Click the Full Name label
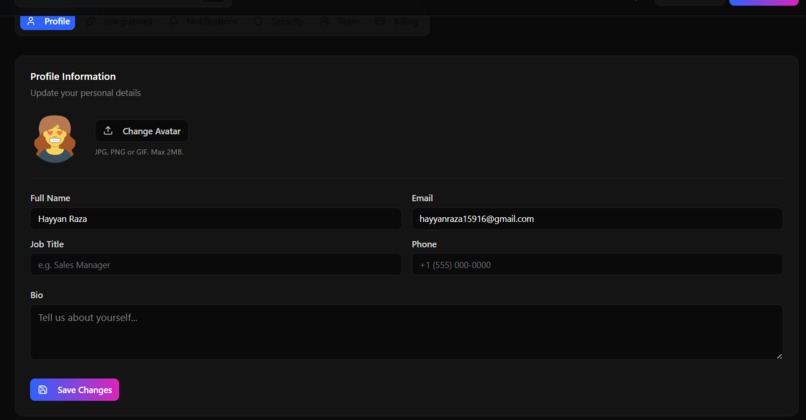The height and width of the screenshot is (420, 806). point(50,198)
